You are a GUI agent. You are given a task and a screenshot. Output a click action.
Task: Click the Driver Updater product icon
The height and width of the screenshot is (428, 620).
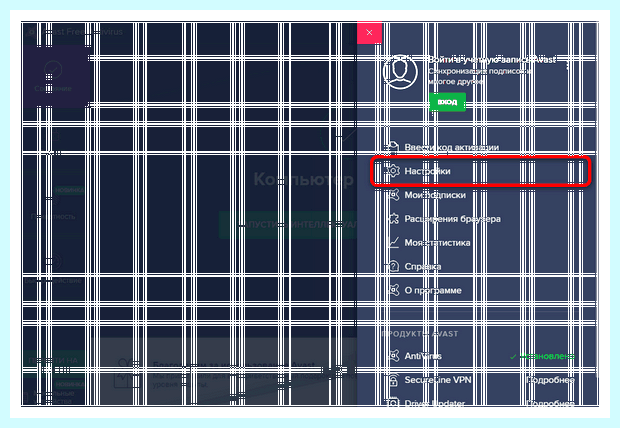pos(393,403)
